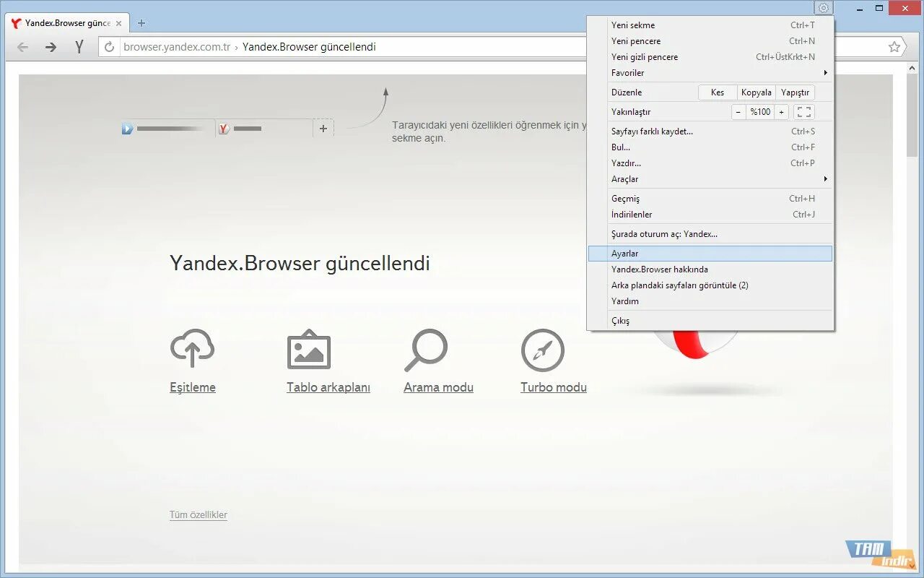Select Yeni sekme menu entry
This screenshot has width=924, height=578.
[711, 25]
